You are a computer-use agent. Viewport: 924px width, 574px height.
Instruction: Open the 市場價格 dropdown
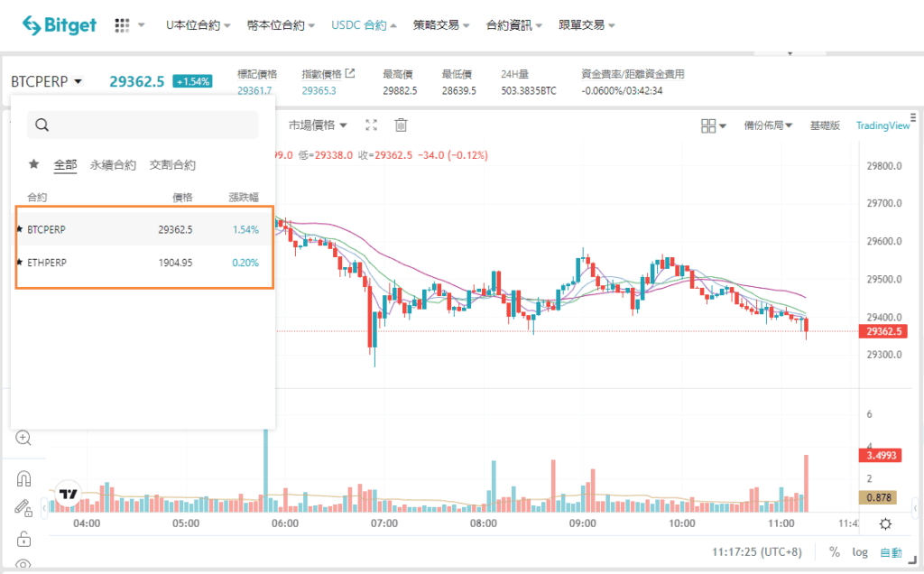point(318,125)
